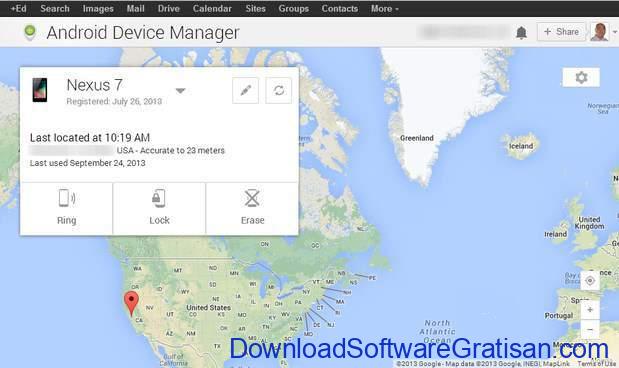Zoom in on the map

[x=590, y=310]
